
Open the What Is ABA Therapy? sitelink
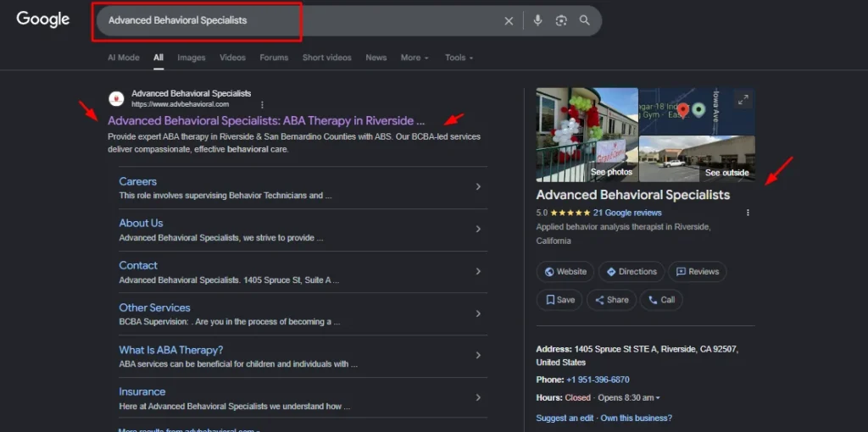(x=171, y=350)
